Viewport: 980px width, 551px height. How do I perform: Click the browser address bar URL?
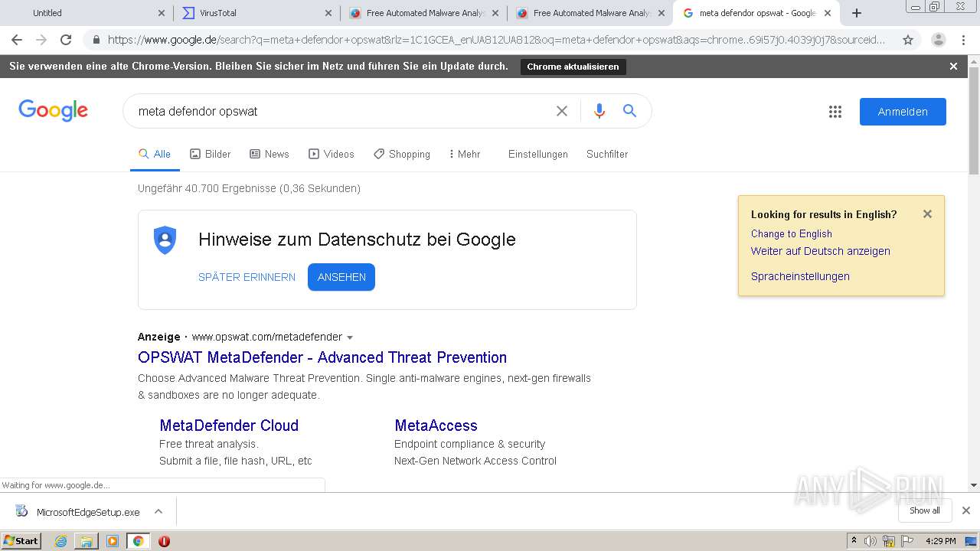[x=496, y=40]
